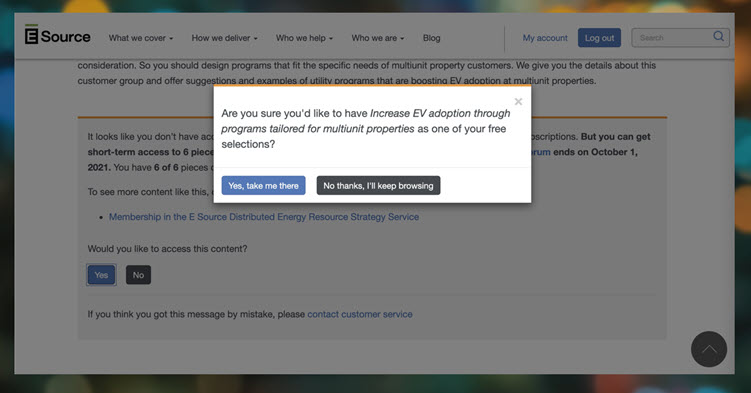751x393 pixels.
Task: Click the Log out button
Action: pos(599,38)
